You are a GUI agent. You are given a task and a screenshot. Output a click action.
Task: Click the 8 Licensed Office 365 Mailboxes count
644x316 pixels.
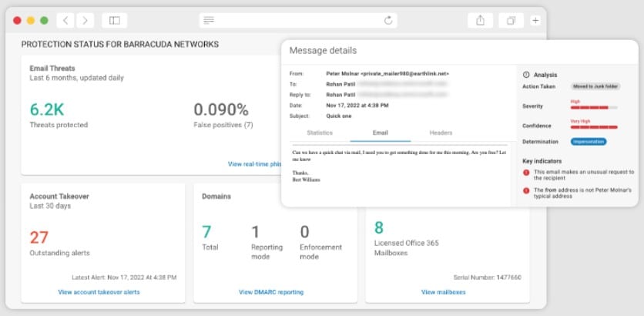coord(379,227)
